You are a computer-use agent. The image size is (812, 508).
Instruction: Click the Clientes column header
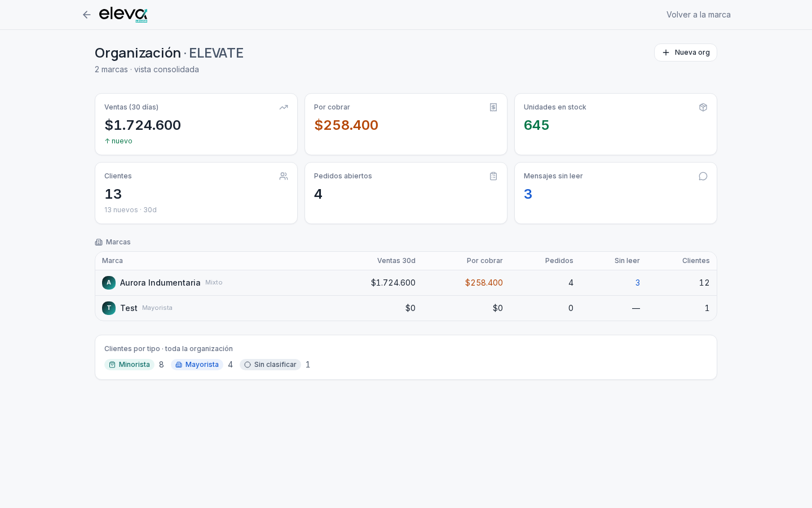(696, 261)
